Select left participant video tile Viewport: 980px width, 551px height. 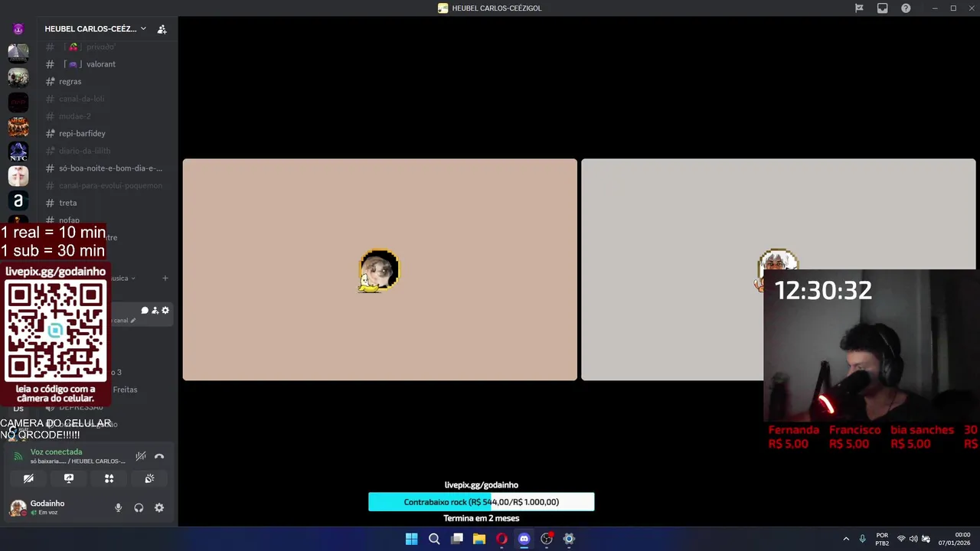point(380,269)
